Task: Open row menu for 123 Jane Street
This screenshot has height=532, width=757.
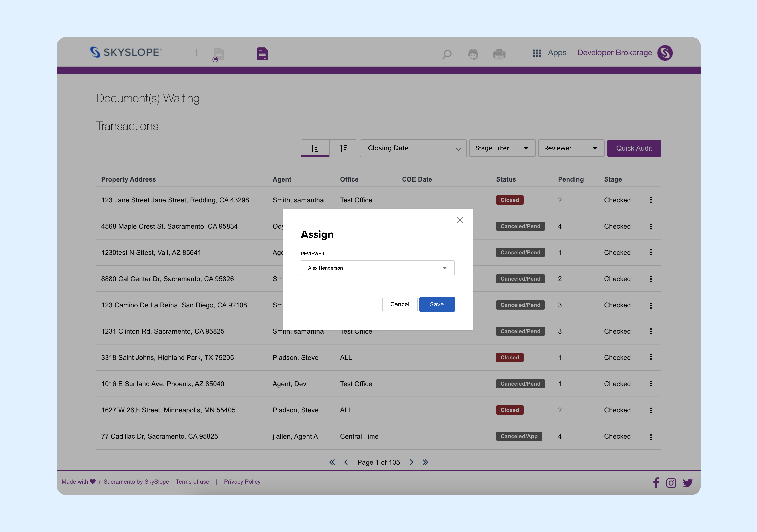Action: pos(651,200)
